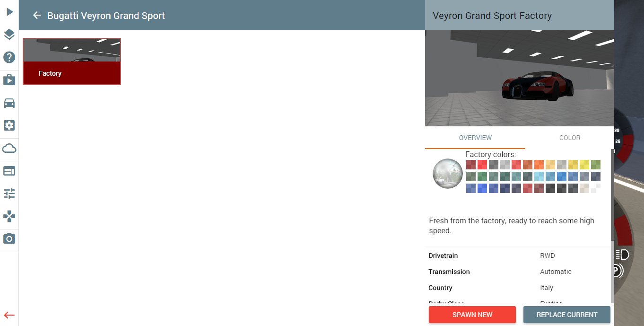Click the 'Transmission' row label
Viewport: 644px width, 326px height.
[449, 272]
